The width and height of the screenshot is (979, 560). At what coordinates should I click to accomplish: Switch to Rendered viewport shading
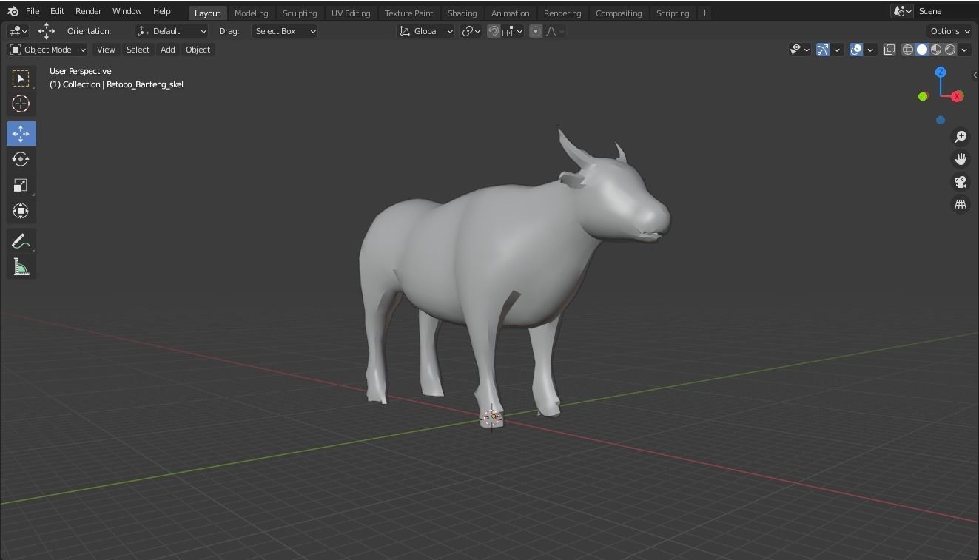tap(950, 50)
